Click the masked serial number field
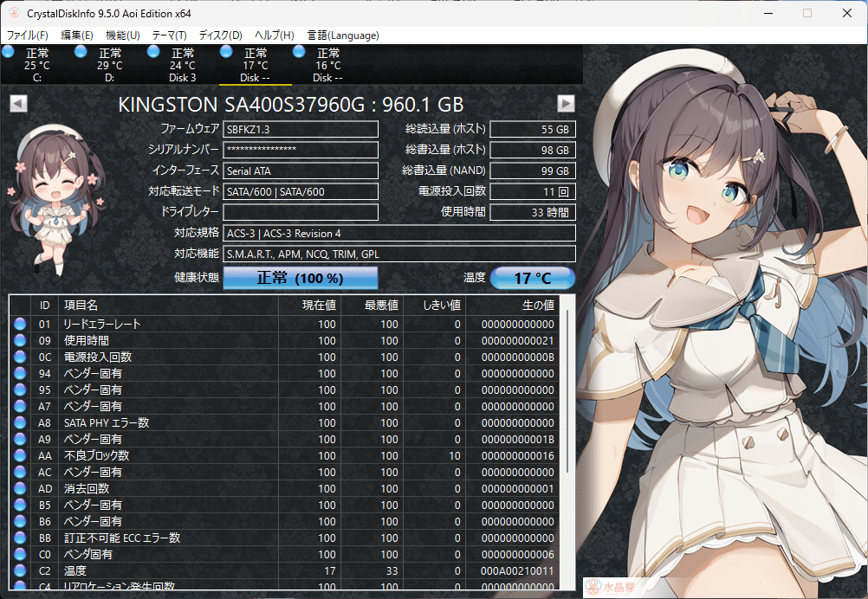 301,150
